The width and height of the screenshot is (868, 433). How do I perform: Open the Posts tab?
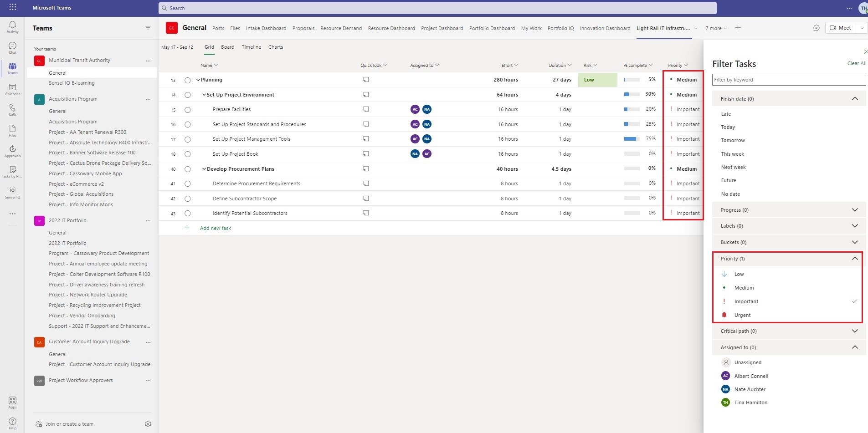click(218, 28)
